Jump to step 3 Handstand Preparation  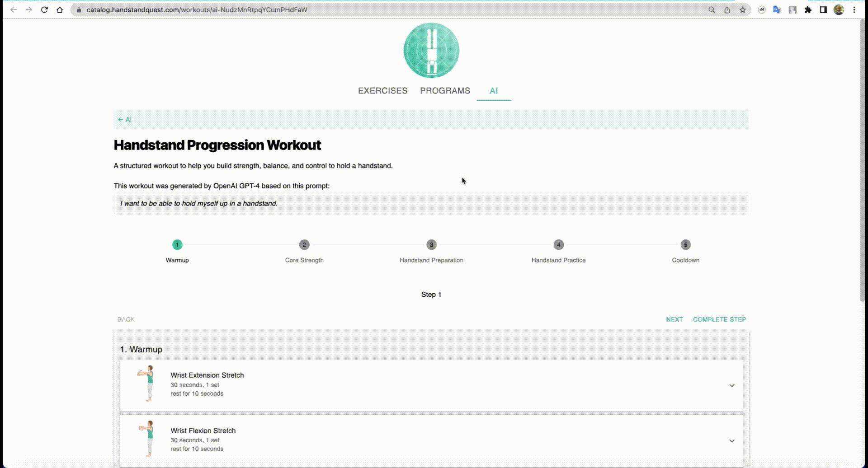(431, 251)
